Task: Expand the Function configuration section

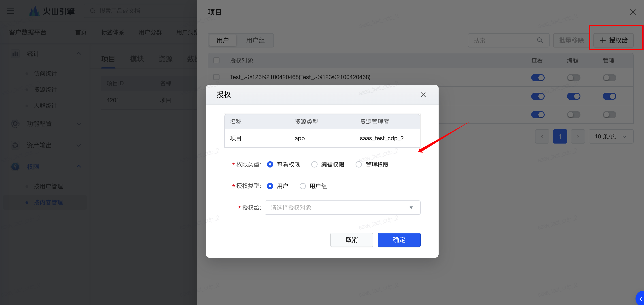Action: click(x=79, y=124)
